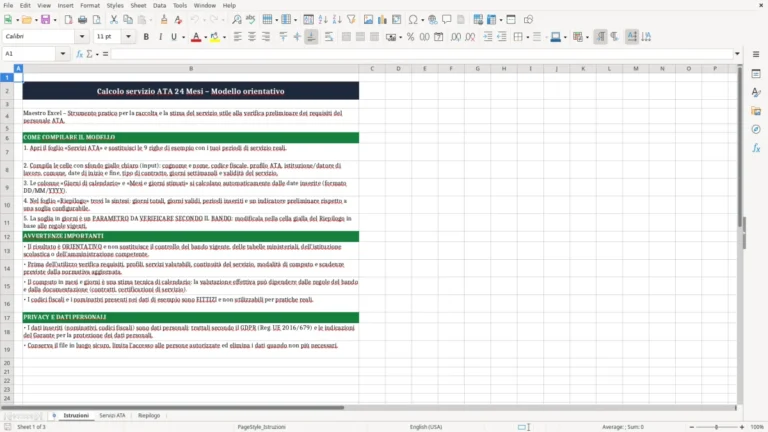Open background color dropdown arrow
Image resolution: width=768 pixels, height=432 pixels.
click(224, 37)
